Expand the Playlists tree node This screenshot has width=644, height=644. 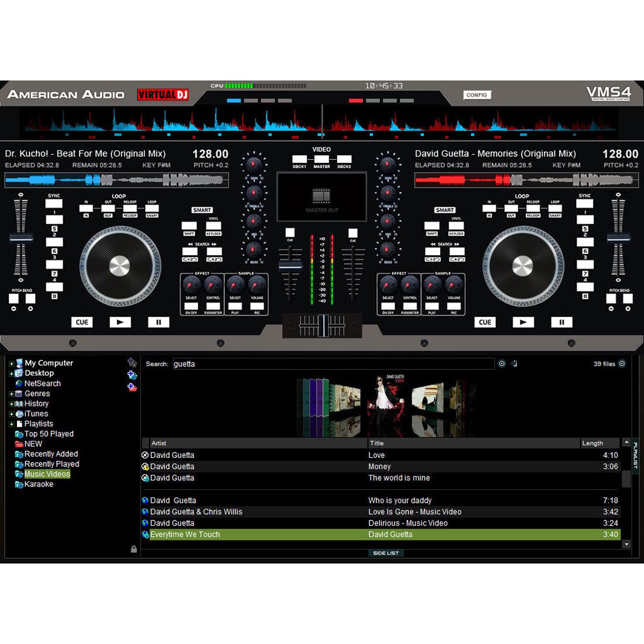point(11,424)
